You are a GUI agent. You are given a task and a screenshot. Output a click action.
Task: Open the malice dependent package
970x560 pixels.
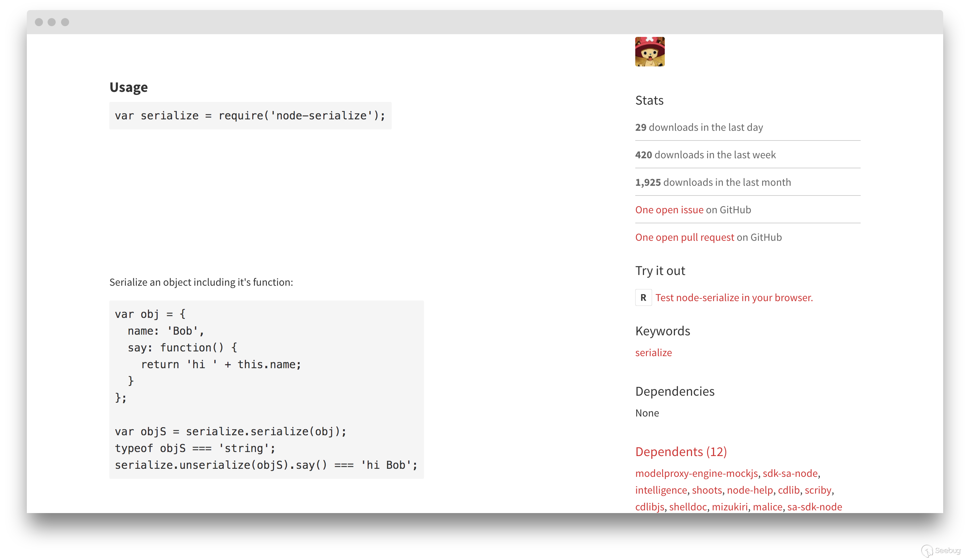767,507
